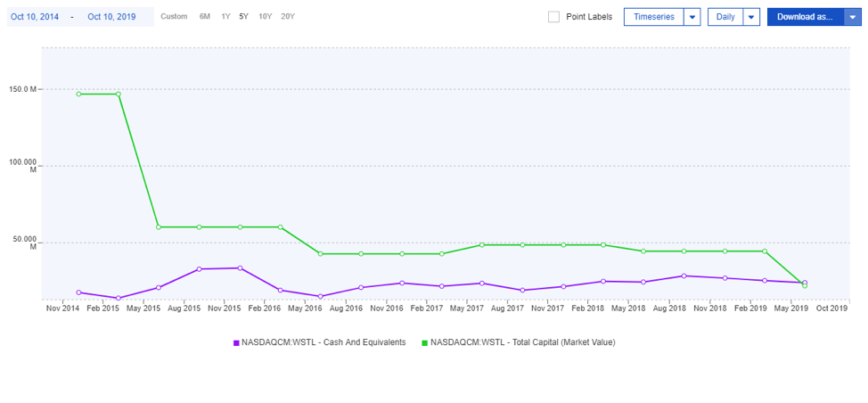Click the last purple data point at May 2019
The image size is (868, 403).
click(805, 283)
